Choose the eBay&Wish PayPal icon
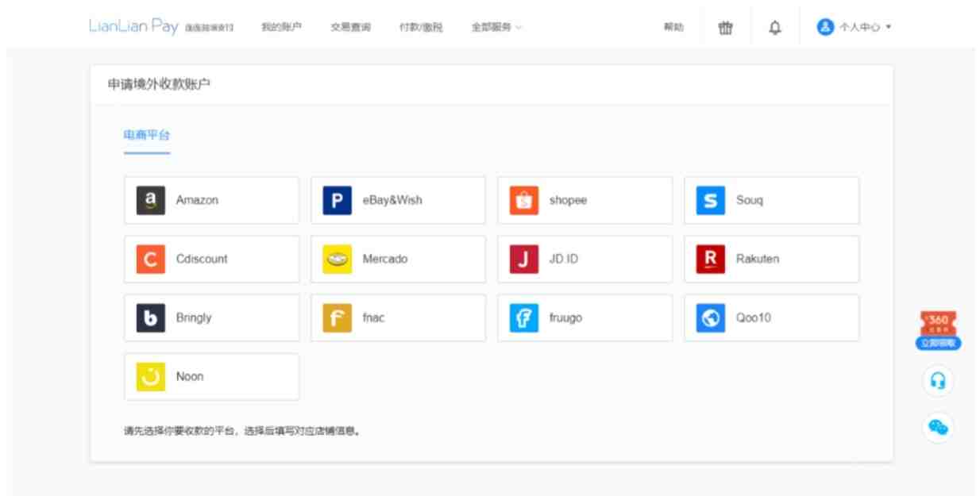 tap(337, 201)
